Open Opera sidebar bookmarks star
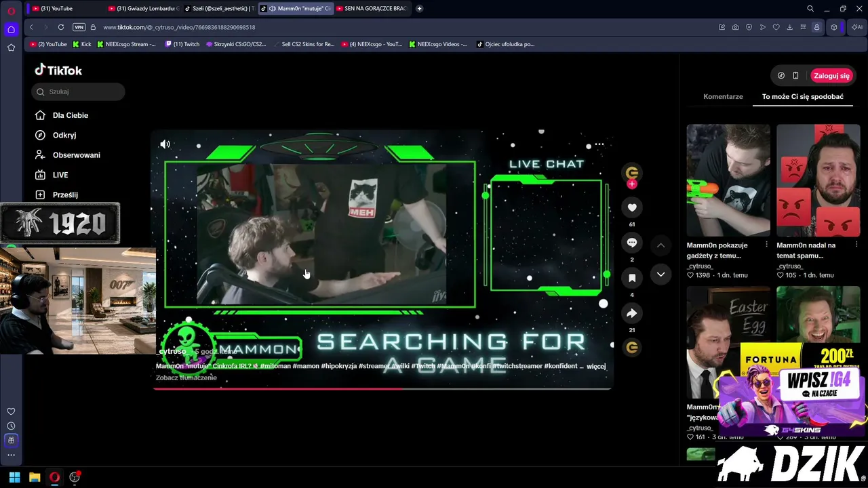868x488 pixels. [x=11, y=47]
